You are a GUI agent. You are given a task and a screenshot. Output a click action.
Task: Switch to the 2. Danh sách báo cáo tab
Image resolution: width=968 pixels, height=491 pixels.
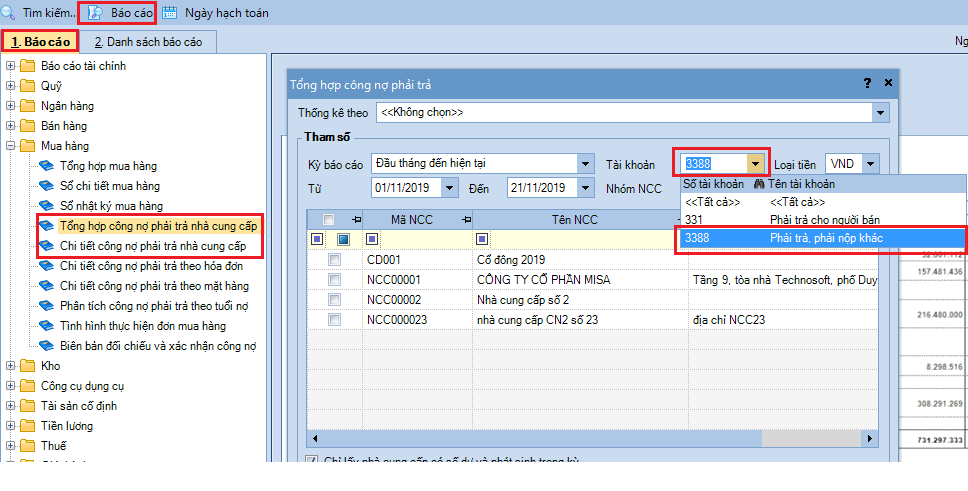coord(148,42)
